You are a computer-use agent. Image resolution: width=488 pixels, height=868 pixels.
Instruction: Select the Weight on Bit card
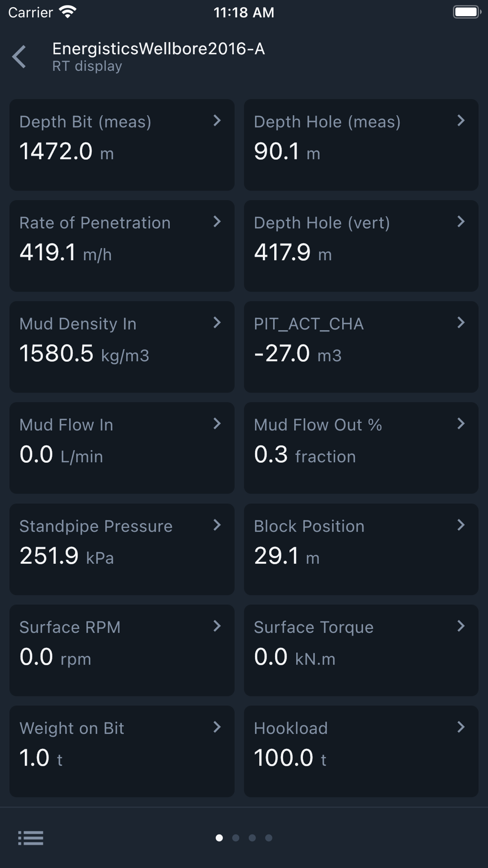122,751
